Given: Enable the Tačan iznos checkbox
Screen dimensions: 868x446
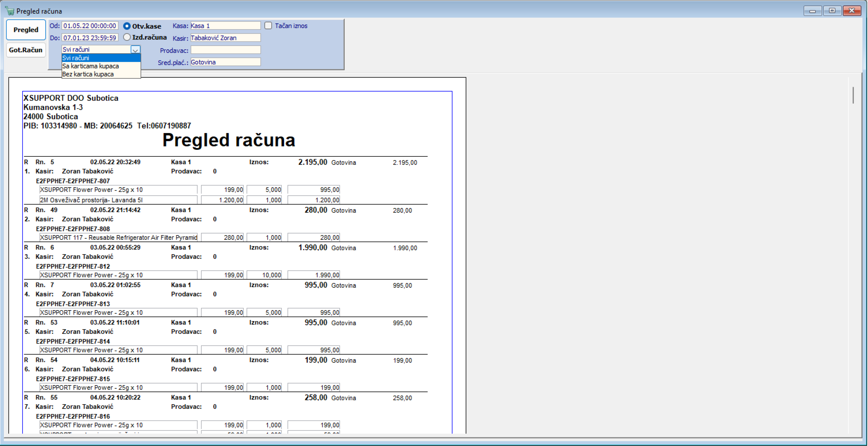Looking at the screenshot, I should coord(268,26).
